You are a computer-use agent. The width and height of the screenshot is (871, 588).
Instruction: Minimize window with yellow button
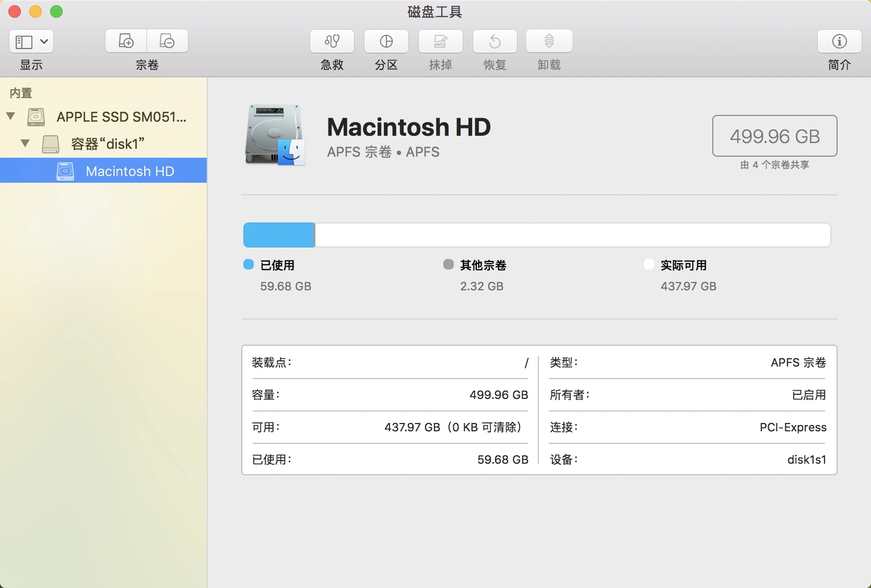(x=36, y=11)
